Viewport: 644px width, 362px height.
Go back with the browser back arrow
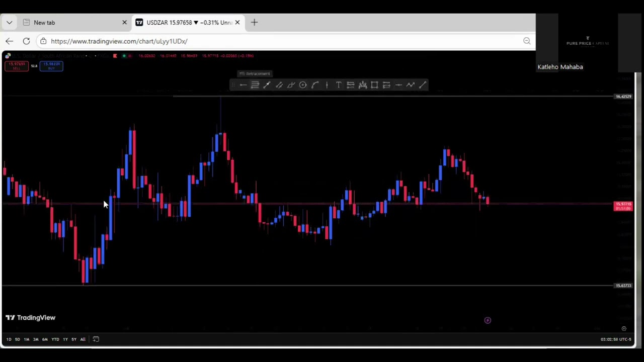10,41
